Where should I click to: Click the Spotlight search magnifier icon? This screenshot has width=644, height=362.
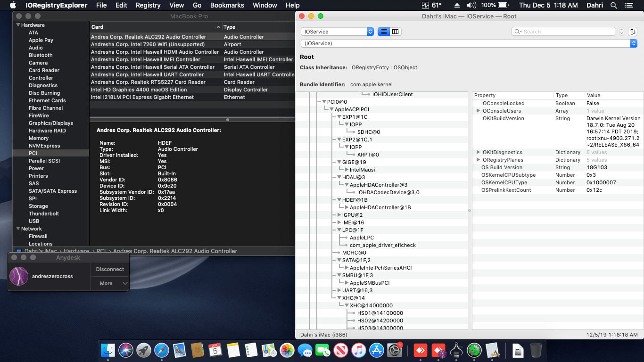coord(614,5)
